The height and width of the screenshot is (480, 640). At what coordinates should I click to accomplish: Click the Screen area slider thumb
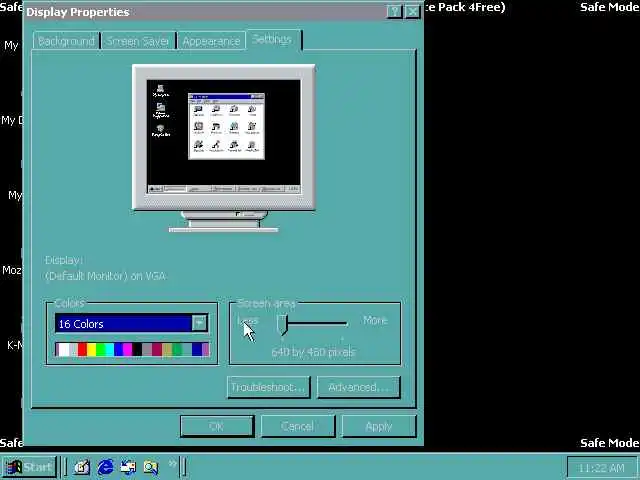coord(282,325)
